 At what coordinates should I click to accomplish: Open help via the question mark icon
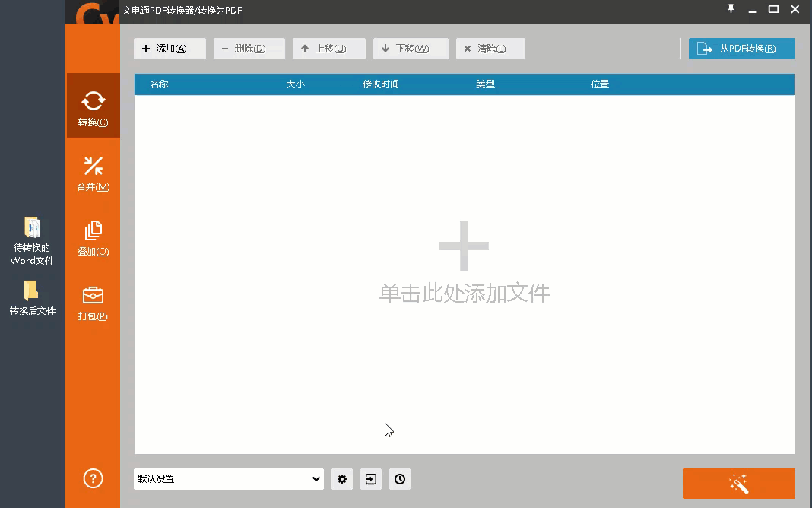click(93, 478)
